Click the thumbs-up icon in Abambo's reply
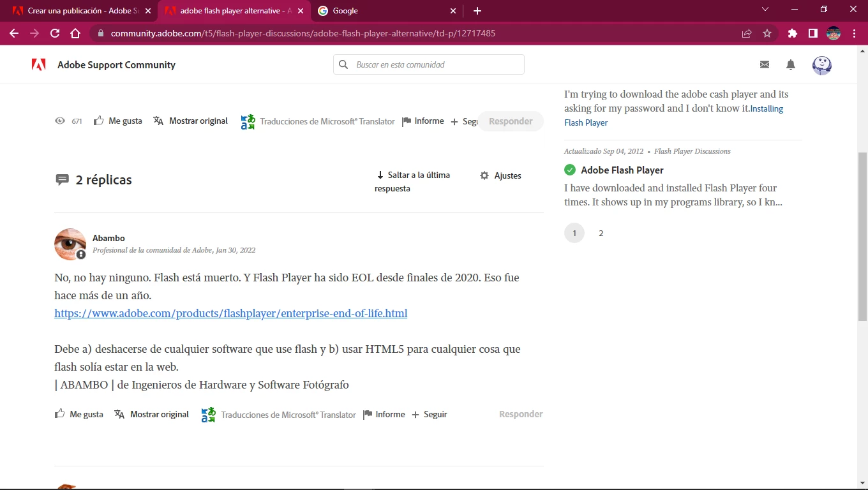Viewport: 868px width, 490px height. [x=60, y=413]
